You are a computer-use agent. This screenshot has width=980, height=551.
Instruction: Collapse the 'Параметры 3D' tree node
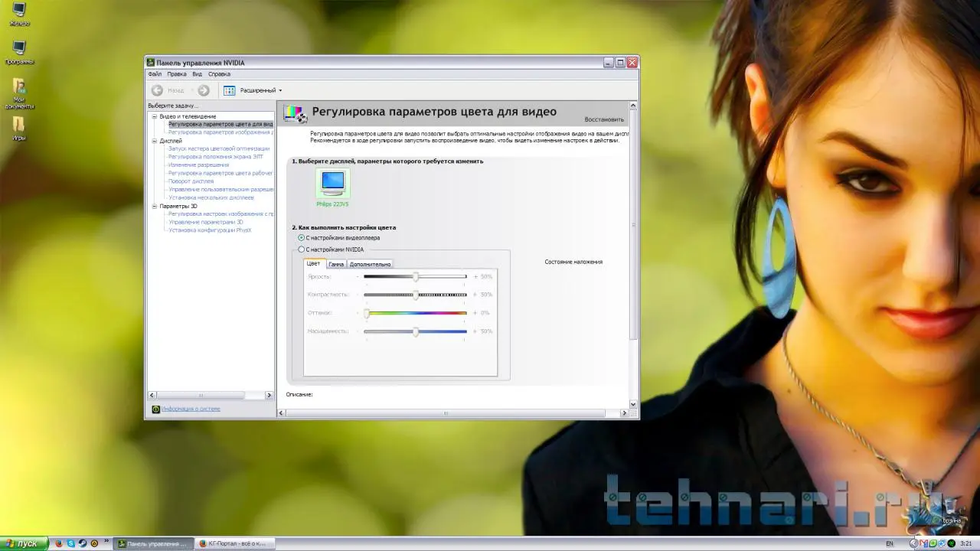(x=154, y=206)
